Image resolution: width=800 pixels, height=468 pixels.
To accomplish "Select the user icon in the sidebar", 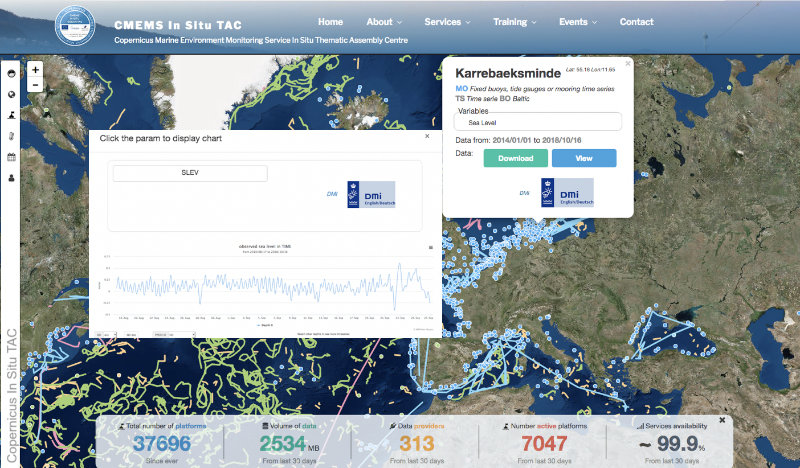I will click(11, 178).
